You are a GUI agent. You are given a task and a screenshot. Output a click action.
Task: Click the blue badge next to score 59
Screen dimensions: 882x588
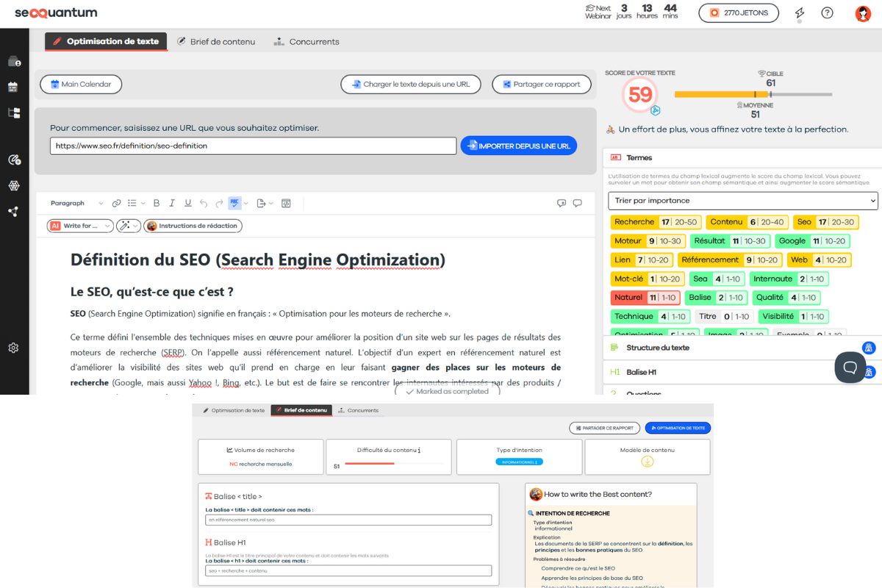pos(656,110)
